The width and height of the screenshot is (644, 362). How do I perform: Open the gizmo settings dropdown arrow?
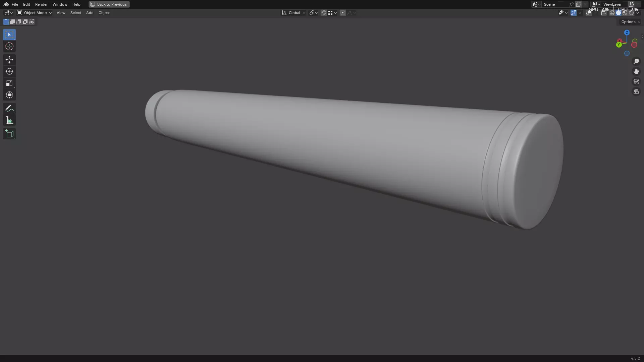580,13
